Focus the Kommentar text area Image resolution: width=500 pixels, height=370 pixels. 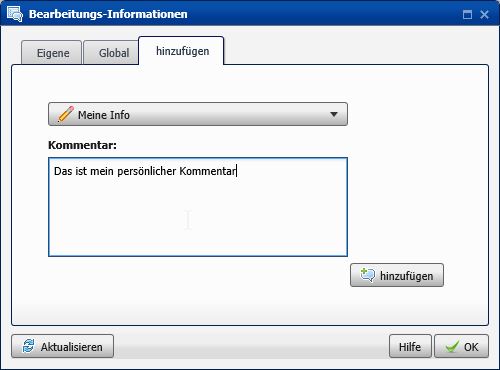point(198,207)
